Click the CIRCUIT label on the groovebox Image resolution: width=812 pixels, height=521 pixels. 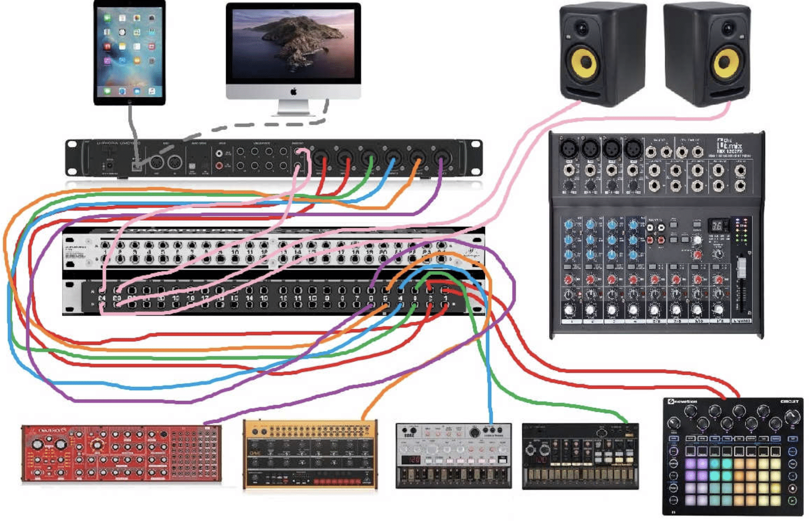tap(789, 401)
